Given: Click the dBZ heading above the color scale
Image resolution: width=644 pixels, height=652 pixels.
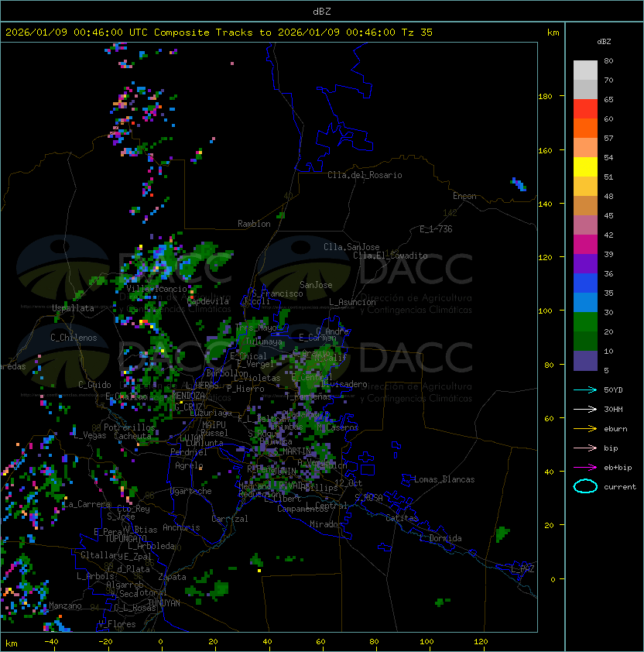Looking at the screenshot, I should [x=604, y=42].
